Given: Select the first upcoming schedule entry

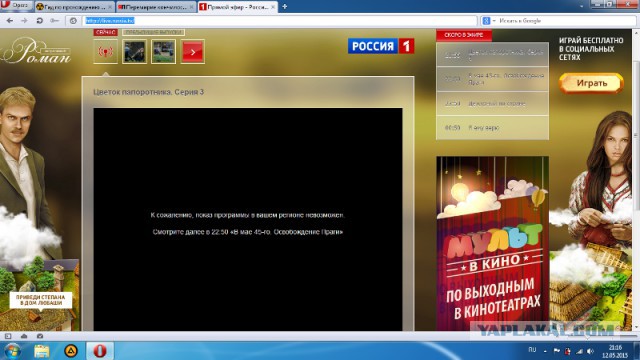Looking at the screenshot, I should click(x=492, y=55).
